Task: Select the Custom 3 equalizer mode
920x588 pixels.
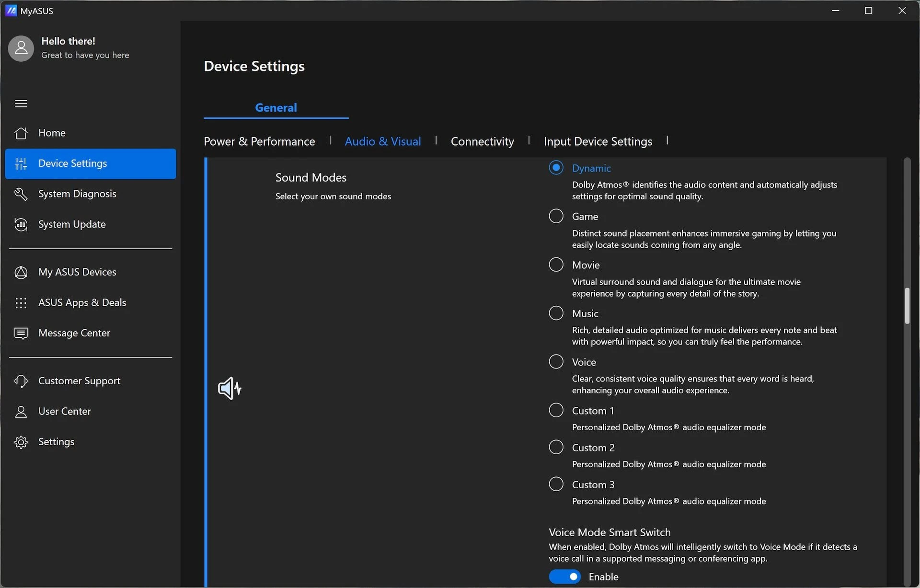Action: pos(556,484)
